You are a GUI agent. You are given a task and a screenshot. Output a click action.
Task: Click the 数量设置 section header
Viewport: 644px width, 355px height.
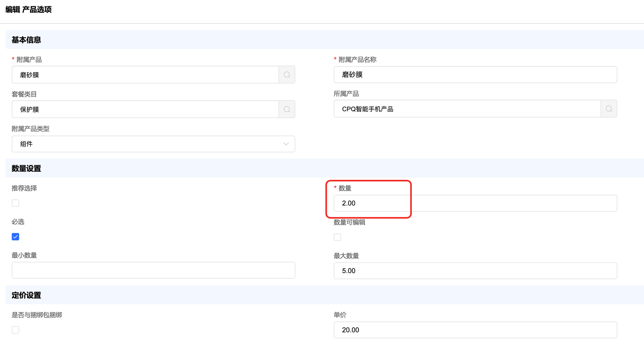(x=26, y=168)
